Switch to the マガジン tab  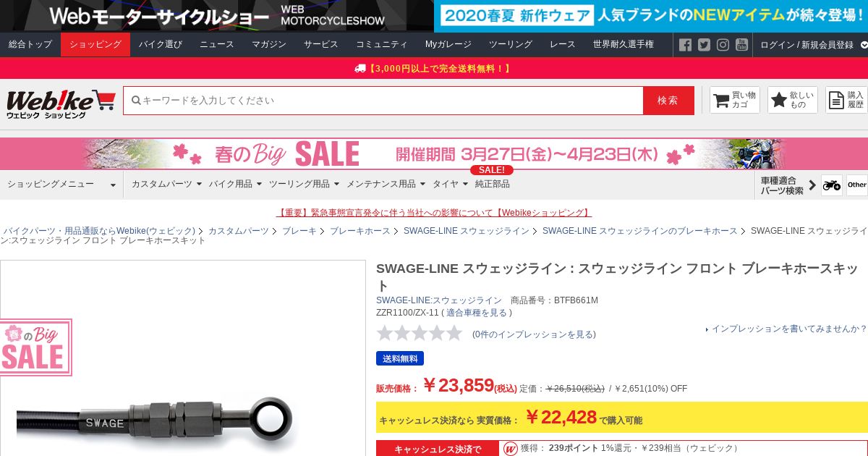269,44
